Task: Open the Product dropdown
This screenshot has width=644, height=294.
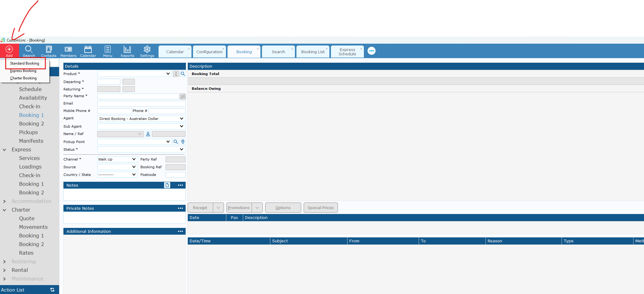Action: [x=168, y=74]
